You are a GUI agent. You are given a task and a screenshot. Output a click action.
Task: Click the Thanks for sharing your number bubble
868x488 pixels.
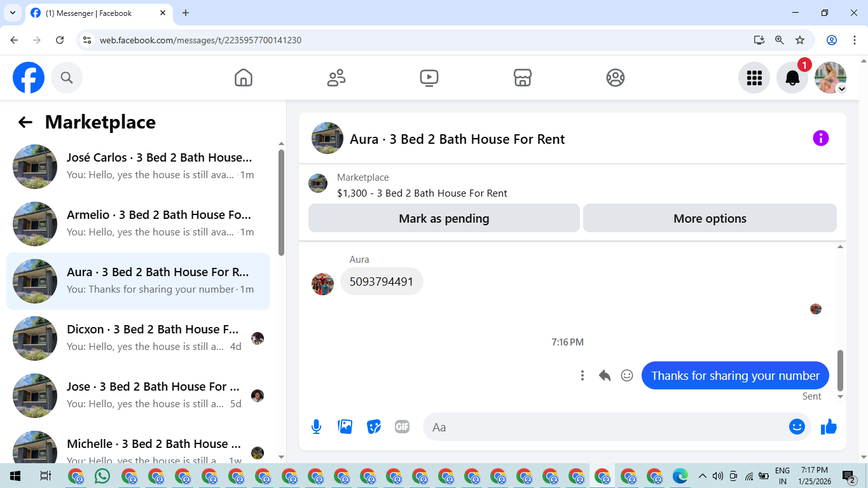point(735,375)
